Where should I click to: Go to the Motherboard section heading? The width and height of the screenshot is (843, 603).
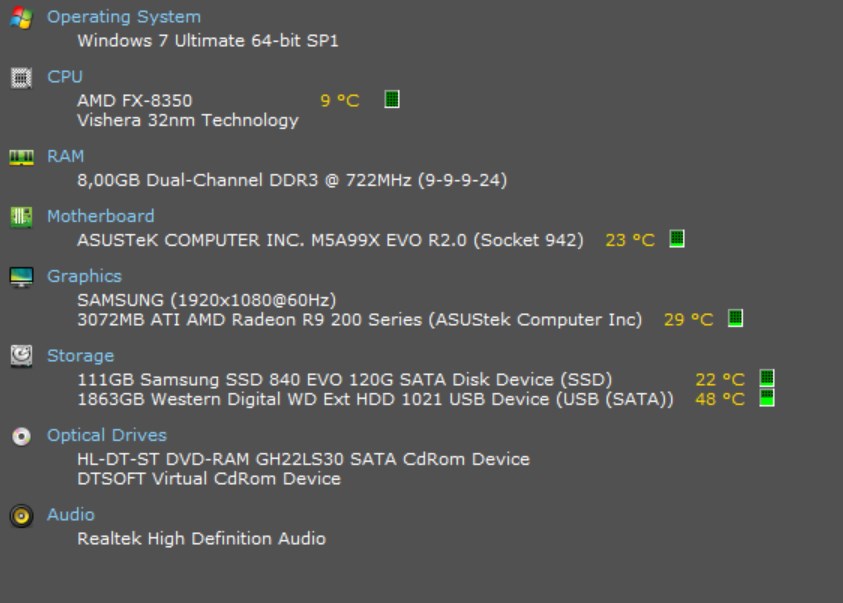tap(101, 216)
